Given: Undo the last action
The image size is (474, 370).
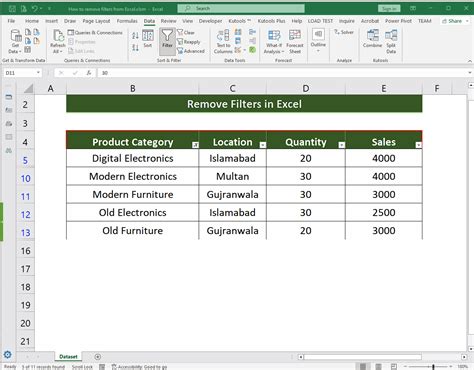Looking at the screenshot, I should coord(35,9).
